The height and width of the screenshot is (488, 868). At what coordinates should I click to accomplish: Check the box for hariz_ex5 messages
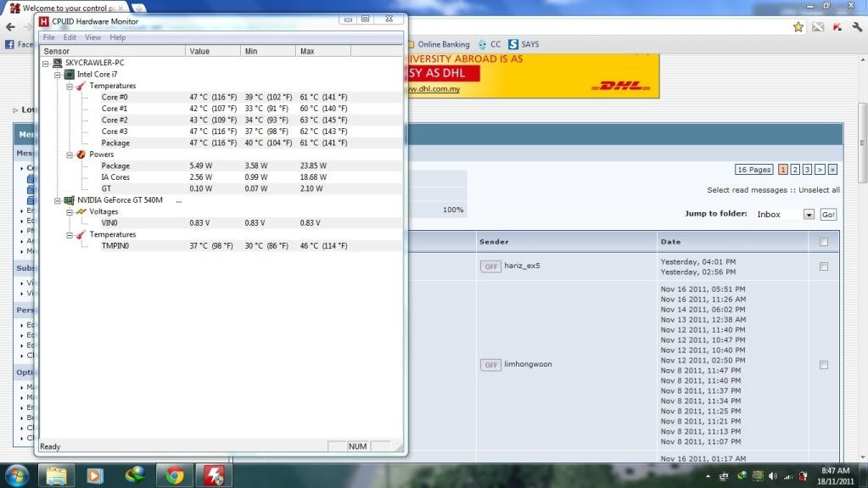click(820, 266)
